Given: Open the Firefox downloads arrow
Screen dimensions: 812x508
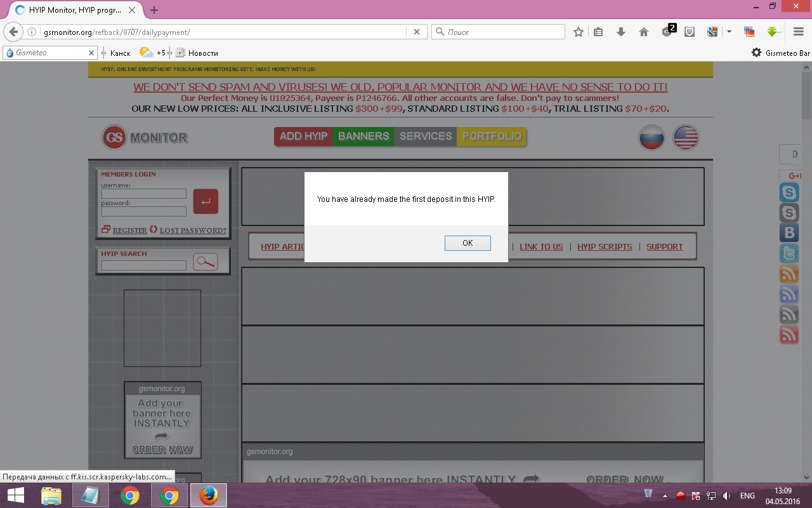Looking at the screenshot, I should [621, 32].
